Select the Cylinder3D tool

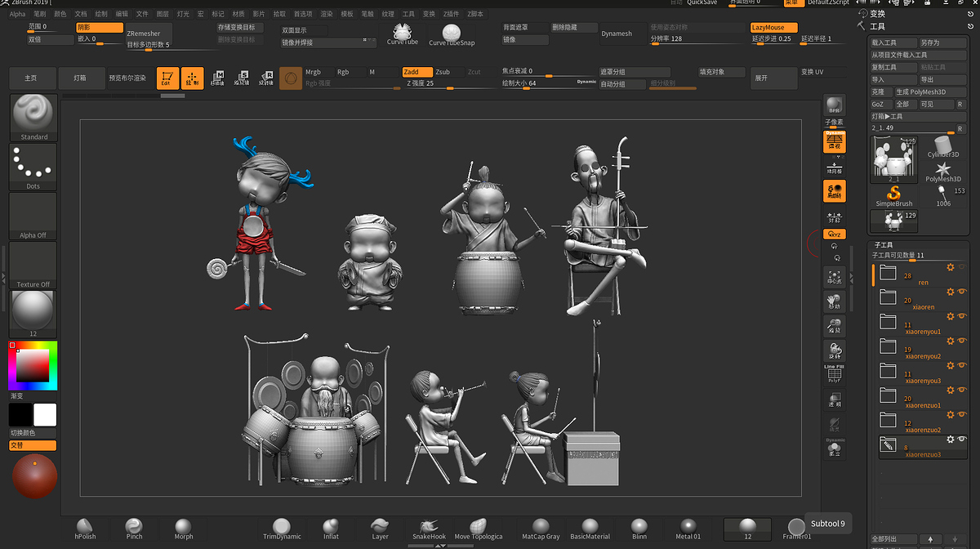pyautogui.click(x=943, y=147)
